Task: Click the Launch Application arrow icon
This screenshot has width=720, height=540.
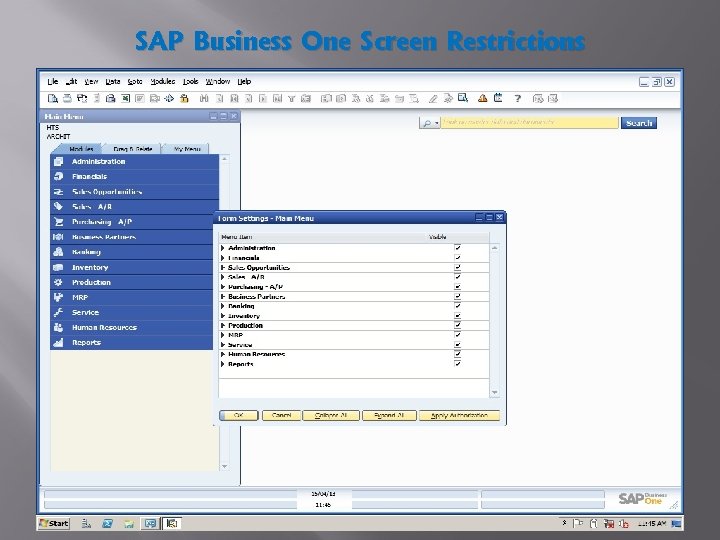Action: point(169,98)
